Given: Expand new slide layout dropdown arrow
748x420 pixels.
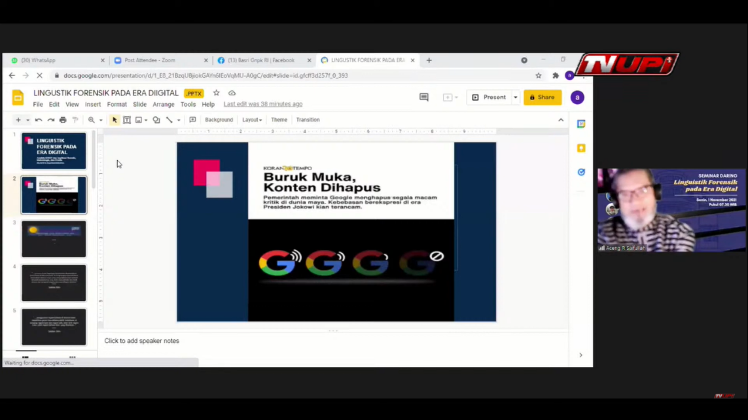Looking at the screenshot, I should click(x=28, y=120).
